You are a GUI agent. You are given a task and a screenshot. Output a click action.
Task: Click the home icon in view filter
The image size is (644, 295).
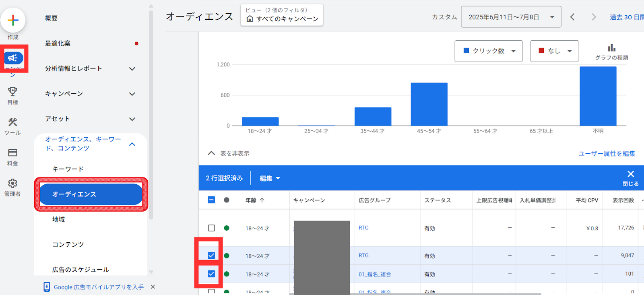[250, 19]
